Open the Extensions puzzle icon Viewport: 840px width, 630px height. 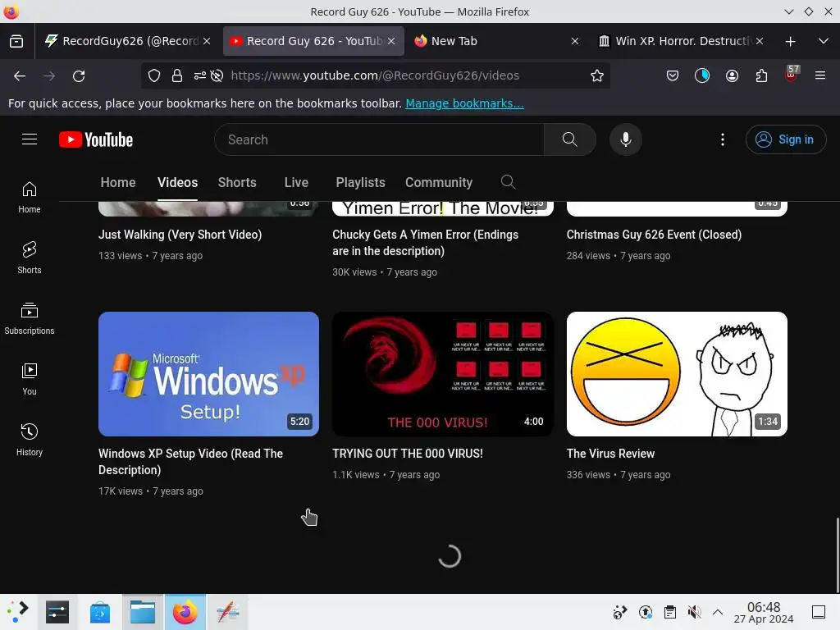[x=761, y=75]
